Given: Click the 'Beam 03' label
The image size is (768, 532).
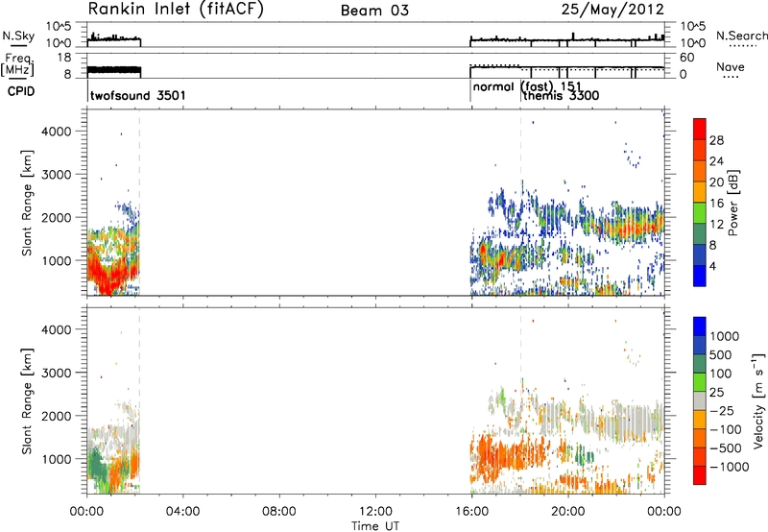Looking at the screenshot, I should [374, 11].
